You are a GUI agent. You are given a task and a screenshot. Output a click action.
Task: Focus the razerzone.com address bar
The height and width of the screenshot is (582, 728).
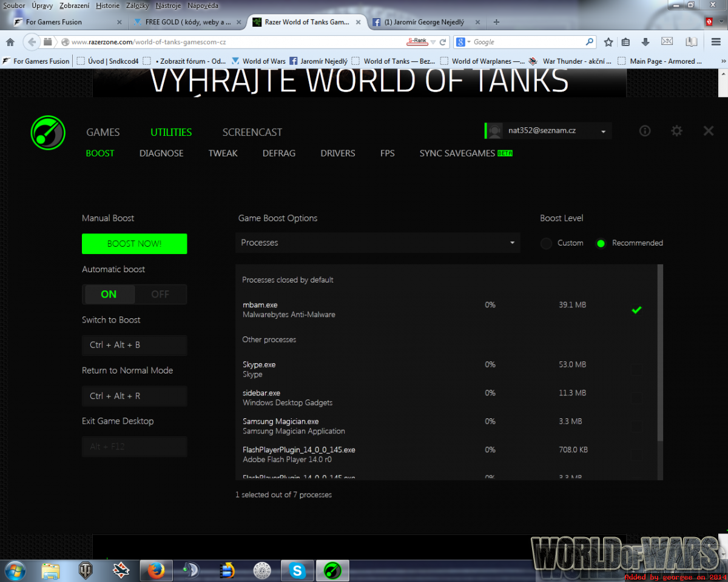(x=237, y=42)
